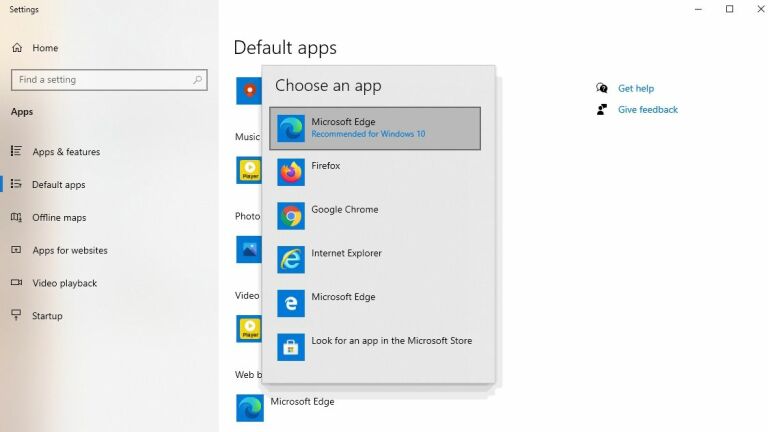Click the Default apps sidebar icon

pyautogui.click(x=16, y=184)
